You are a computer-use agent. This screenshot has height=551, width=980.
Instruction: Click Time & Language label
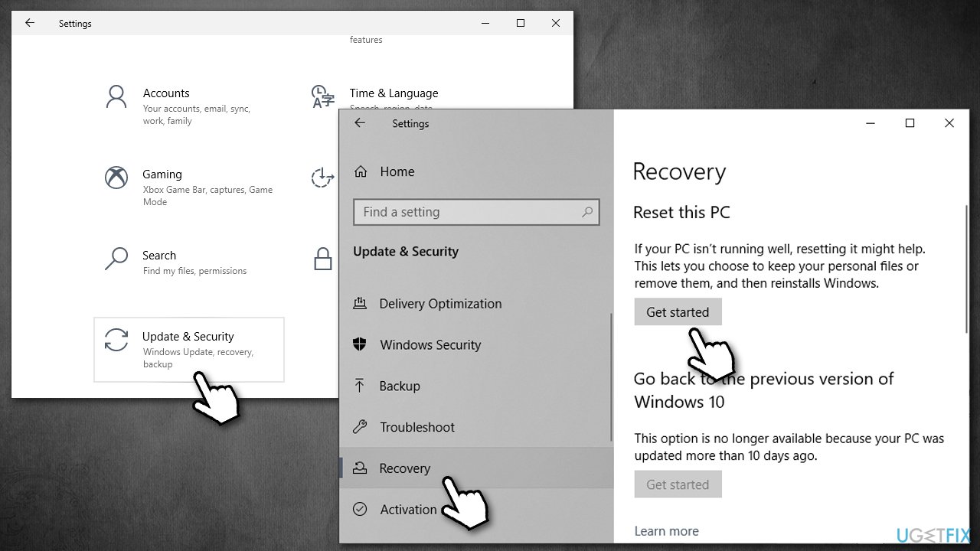(x=394, y=93)
